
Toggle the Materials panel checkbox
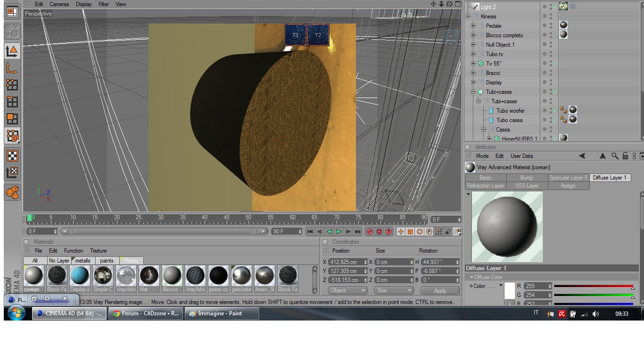[x=27, y=242]
